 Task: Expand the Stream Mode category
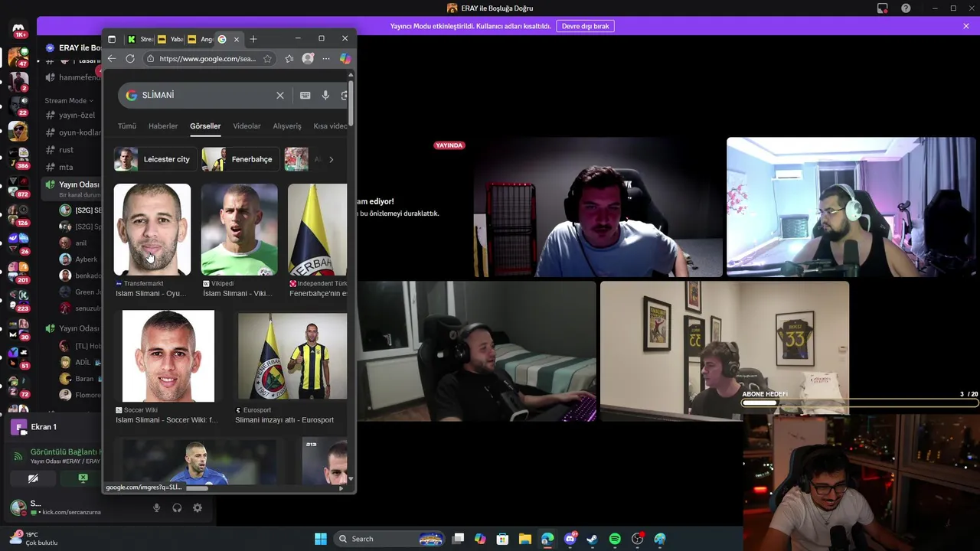[x=69, y=100]
